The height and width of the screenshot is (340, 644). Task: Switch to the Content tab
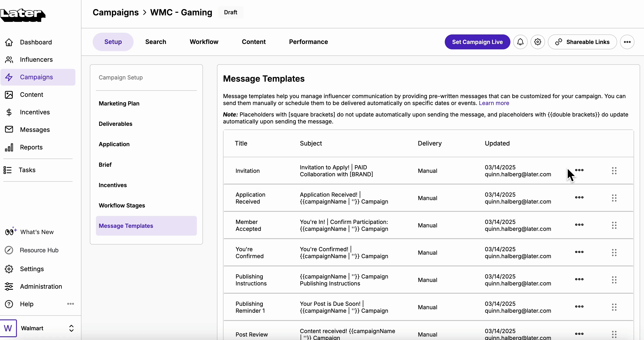(x=254, y=42)
